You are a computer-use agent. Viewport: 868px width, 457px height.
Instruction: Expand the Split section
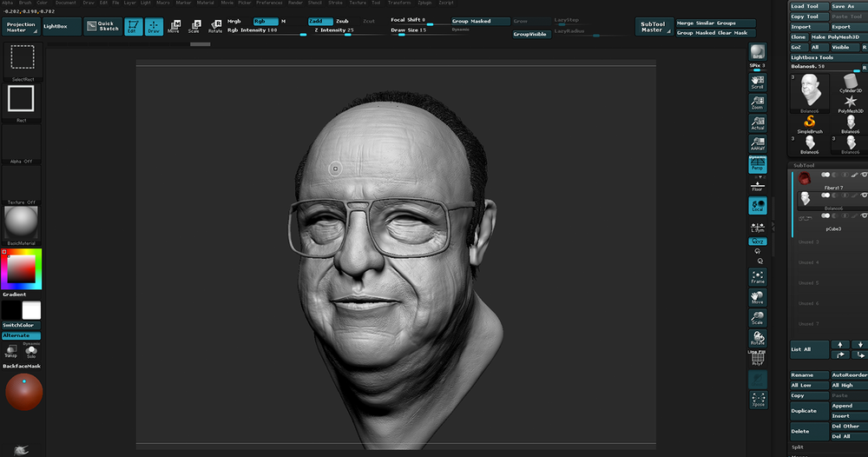pos(797,447)
